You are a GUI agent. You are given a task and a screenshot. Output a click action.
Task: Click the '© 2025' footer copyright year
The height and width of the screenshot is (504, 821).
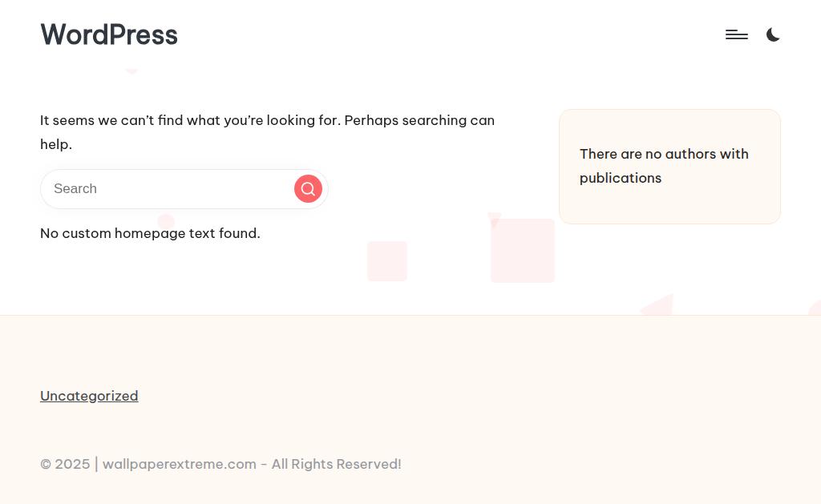65,464
